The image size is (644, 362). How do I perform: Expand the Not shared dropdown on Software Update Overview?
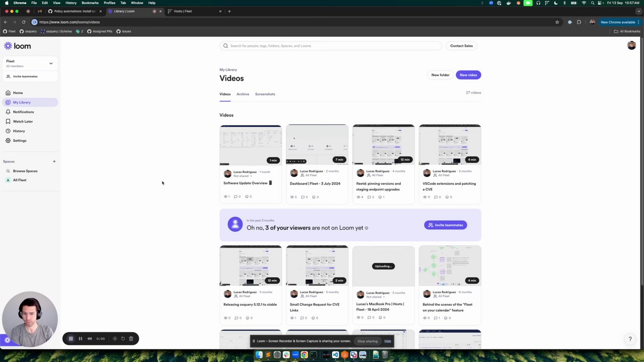tap(243, 176)
